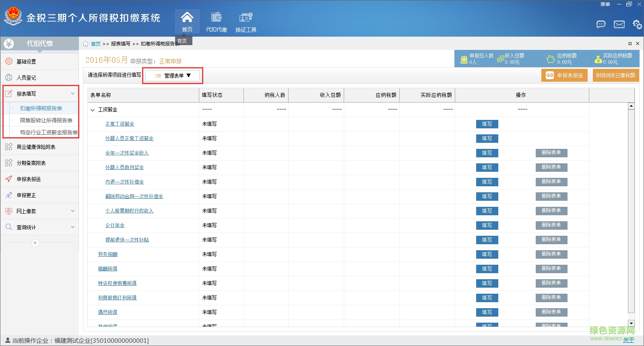Click the table scrollbar down arrow
644x346 pixels.
631,323
